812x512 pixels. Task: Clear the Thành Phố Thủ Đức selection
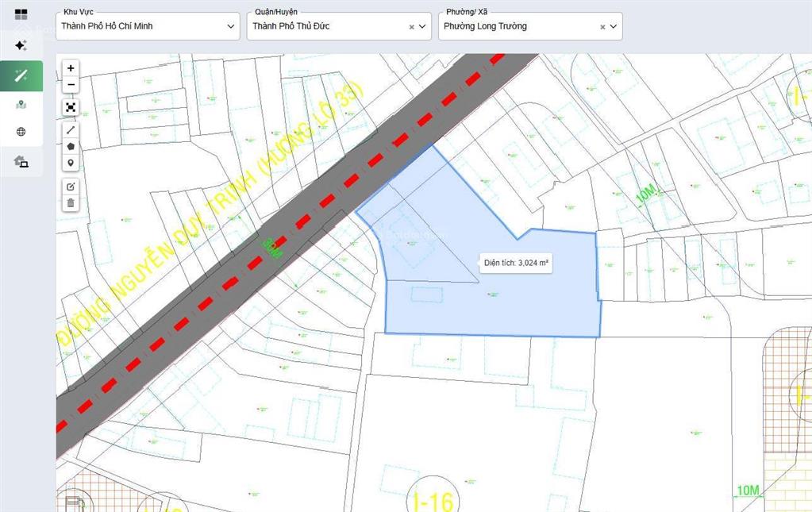pos(411,27)
